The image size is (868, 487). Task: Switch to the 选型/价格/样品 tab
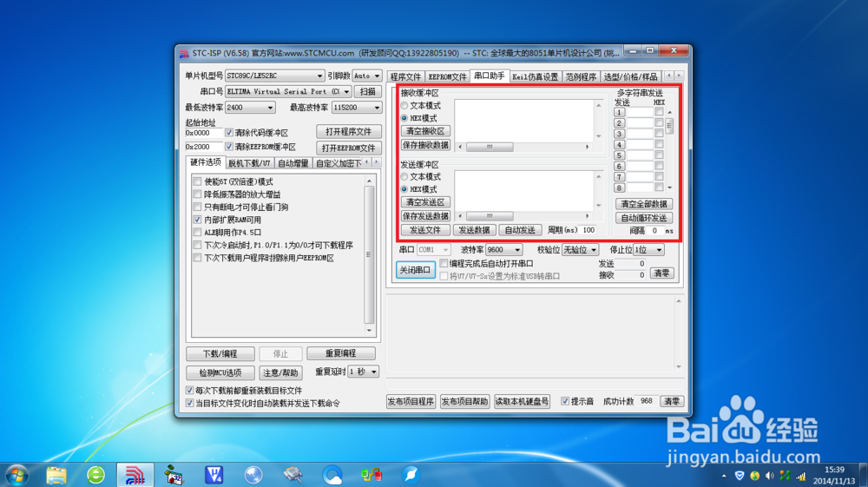630,77
